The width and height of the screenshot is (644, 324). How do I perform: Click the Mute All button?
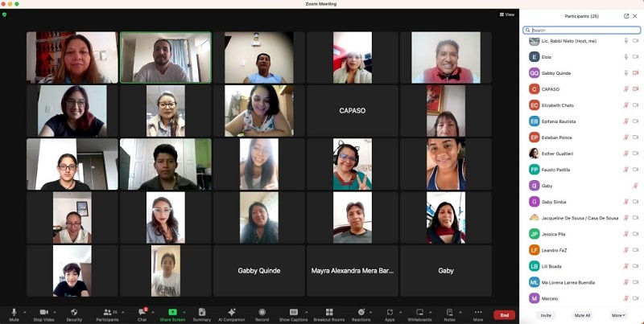[x=582, y=315]
